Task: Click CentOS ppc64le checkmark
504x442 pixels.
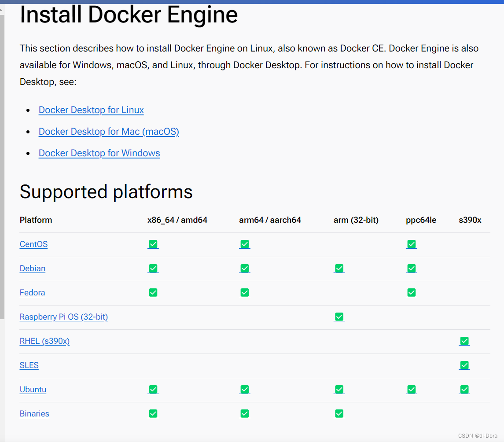Action: click(x=412, y=244)
